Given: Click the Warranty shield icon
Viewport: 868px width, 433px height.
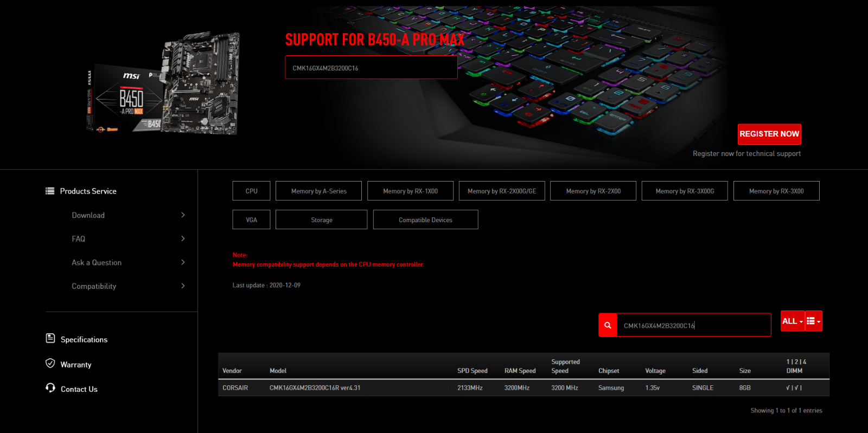Looking at the screenshot, I should pos(50,363).
